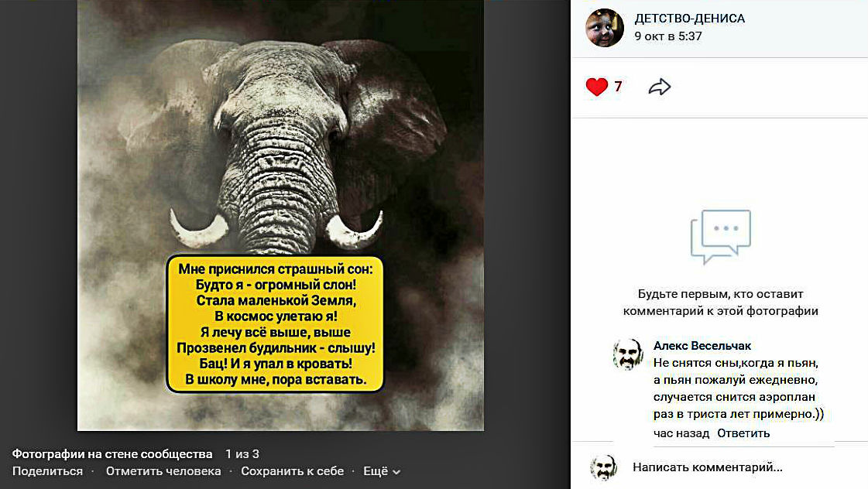Open the ДЕТСТВО-ДЕНИСА community name link
Image resolution: width=868 pixels, height=489 pixels.
tap(690, 19)
